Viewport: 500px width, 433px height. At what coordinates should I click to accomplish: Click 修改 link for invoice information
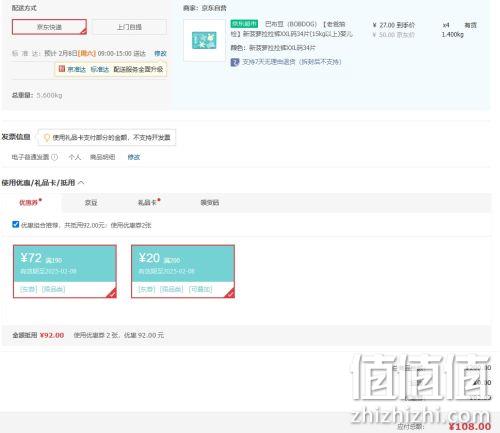134,157
